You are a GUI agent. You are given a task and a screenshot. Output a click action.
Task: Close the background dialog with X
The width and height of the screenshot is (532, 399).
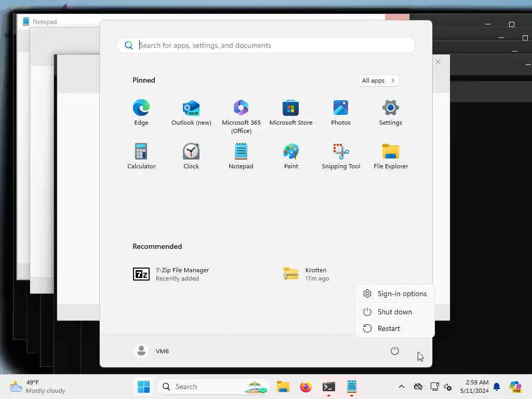click(x=438, y=62)
